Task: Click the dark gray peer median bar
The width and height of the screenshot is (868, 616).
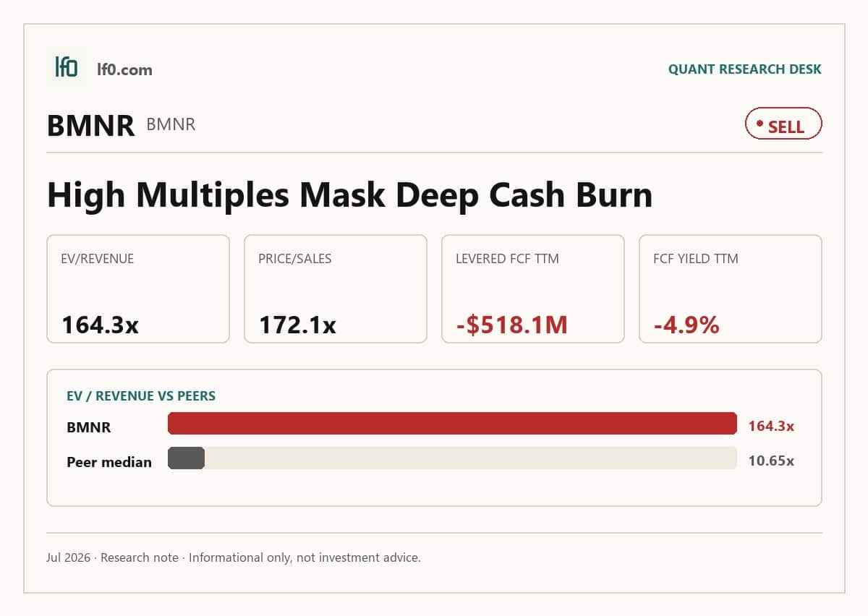Action: 187,458
